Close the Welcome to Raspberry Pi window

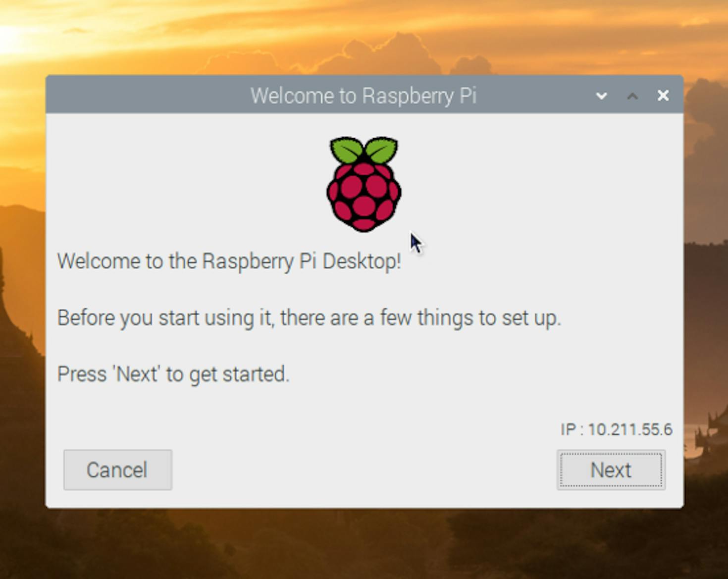point(663,95)
